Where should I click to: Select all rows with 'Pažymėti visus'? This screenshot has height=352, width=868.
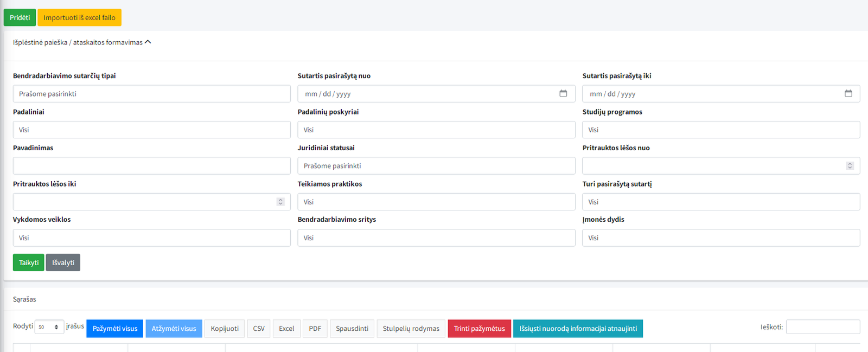click(x=115, y=329)
